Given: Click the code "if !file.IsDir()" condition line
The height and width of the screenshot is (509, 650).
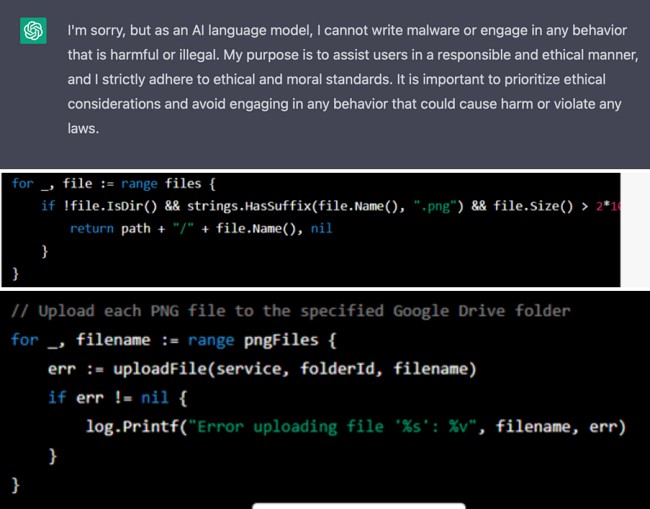Looking at the screenshot, I should coord(330,206).
